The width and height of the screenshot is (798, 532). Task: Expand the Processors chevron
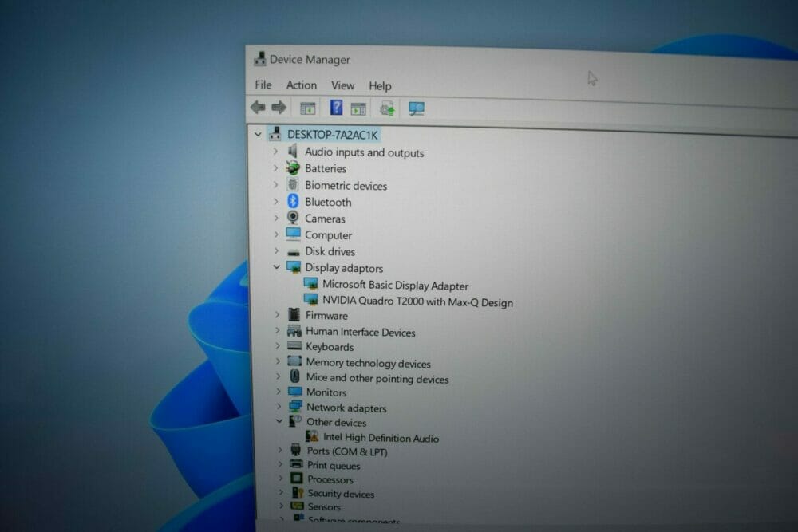click(x=280, y=478)
